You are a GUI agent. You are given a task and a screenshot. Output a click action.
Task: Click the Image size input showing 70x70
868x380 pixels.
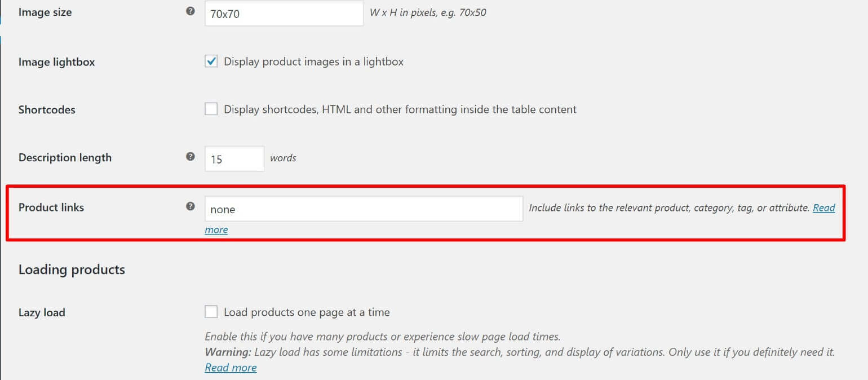(284, 14)
